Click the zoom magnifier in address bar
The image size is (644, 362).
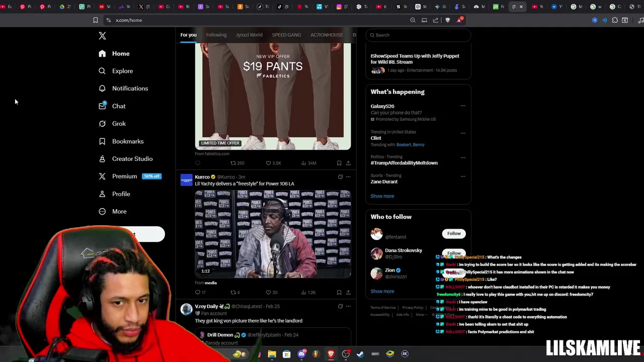coord(413,20)
